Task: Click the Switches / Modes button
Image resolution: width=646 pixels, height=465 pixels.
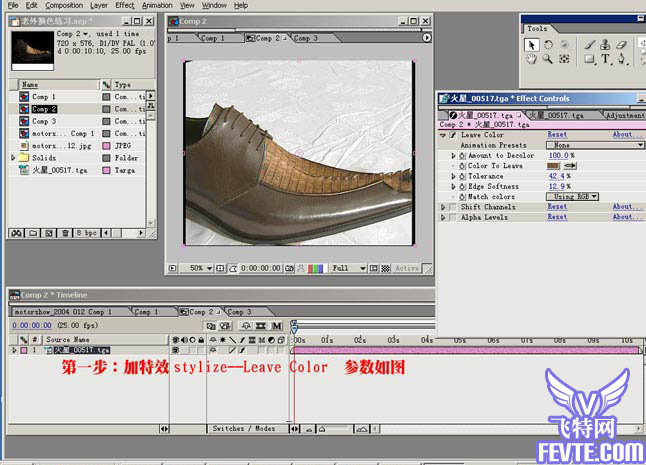Action: (244, 429)
